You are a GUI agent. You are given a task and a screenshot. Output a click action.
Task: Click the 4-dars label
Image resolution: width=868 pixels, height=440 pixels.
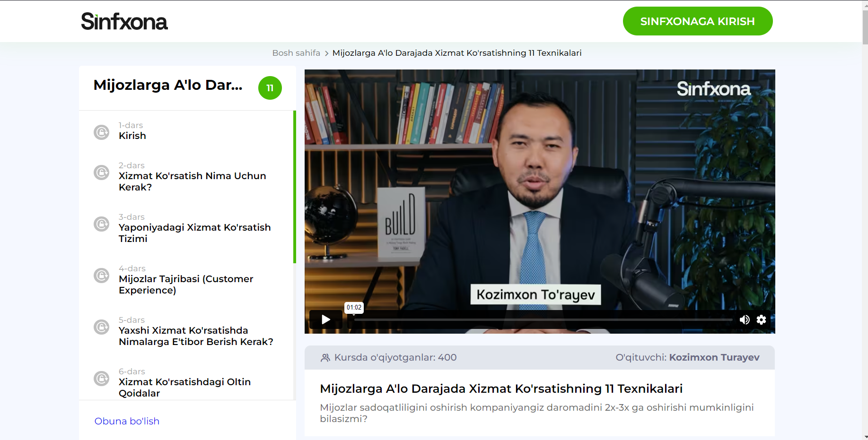coord(132,268)
